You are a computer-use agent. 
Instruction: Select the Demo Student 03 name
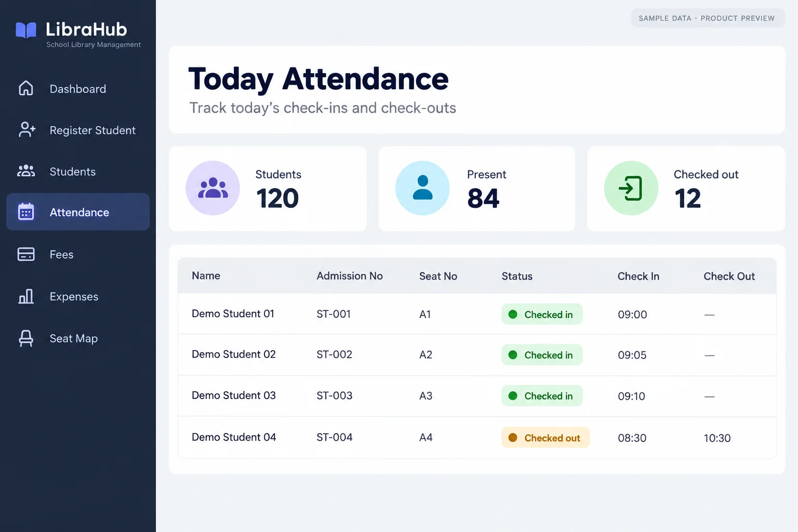point(234,395)
